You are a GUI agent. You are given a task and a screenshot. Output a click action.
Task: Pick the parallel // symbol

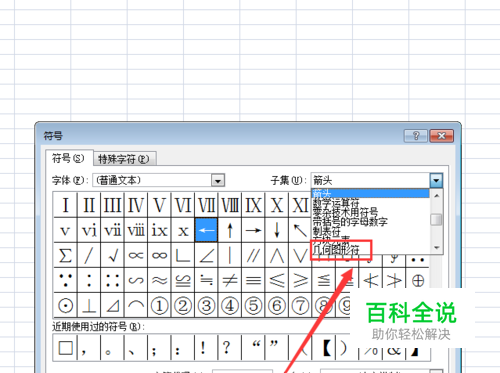(253, 255)
